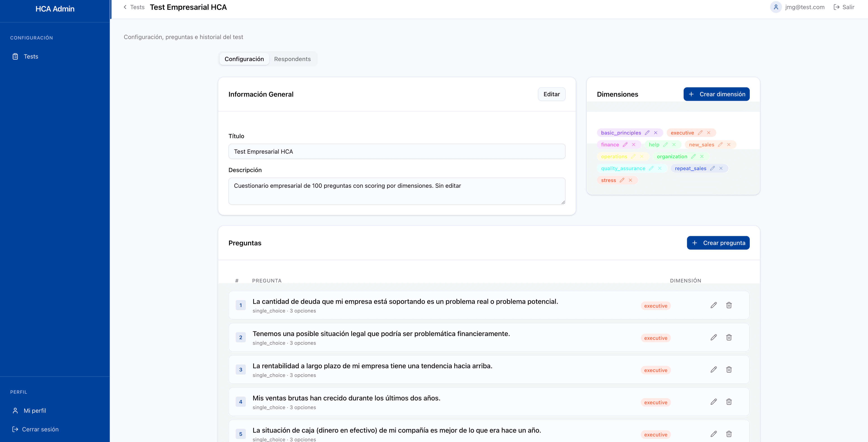868x442 pixels.
Task: Edit the new_sales dimension label
Action: click(721, 144)
